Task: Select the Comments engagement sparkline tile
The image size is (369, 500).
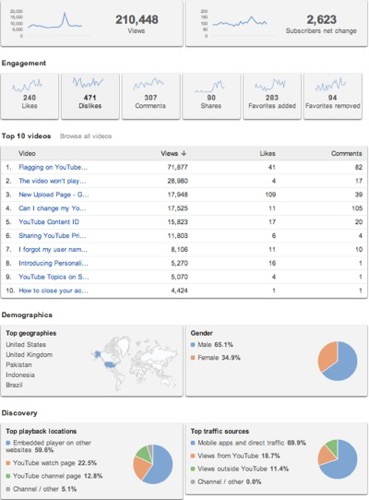Action: 151,96
